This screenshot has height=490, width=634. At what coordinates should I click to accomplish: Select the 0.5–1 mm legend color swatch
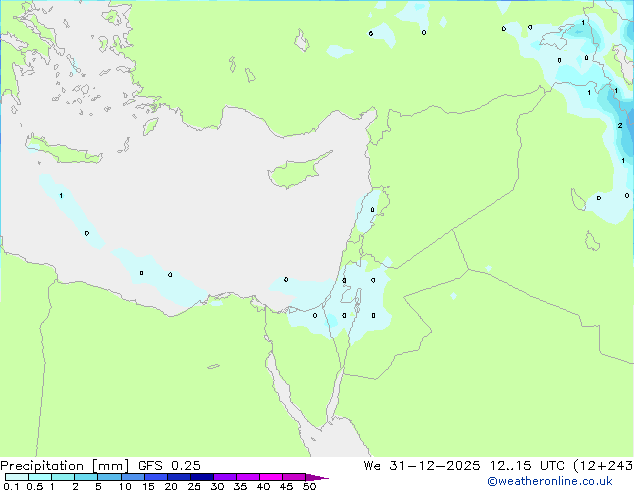(40, 477)
